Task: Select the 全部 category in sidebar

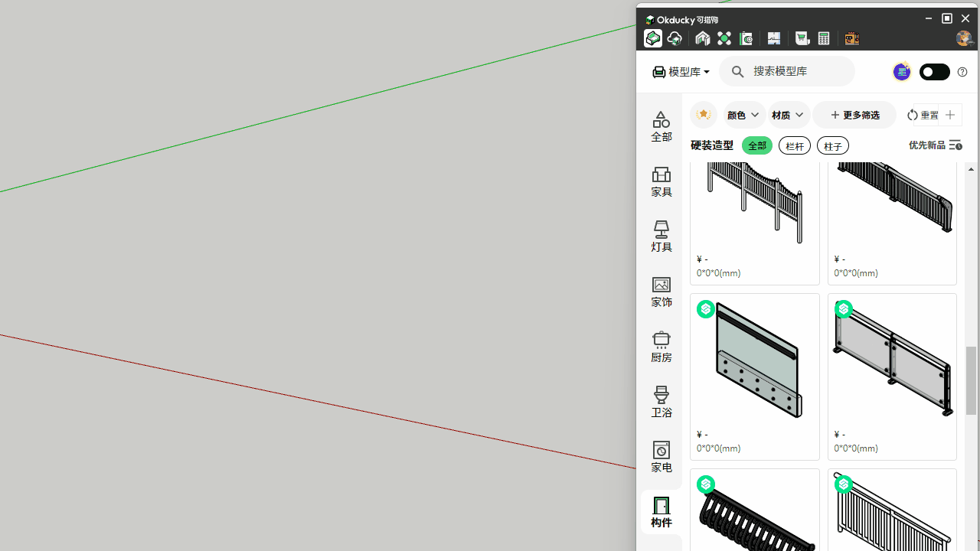Action: tap(661, 127)
